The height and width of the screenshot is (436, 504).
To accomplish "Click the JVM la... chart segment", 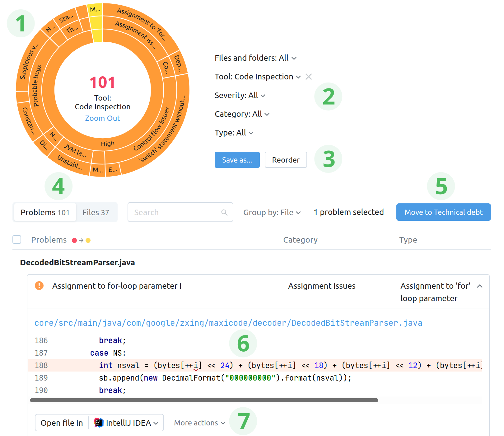I will [75, 150].
